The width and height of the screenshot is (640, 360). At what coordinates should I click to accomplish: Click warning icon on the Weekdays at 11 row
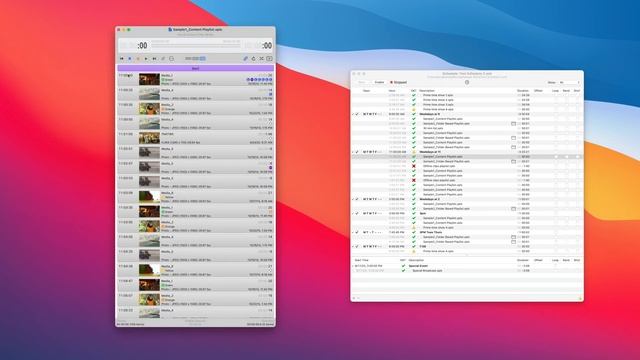[413, 152]
